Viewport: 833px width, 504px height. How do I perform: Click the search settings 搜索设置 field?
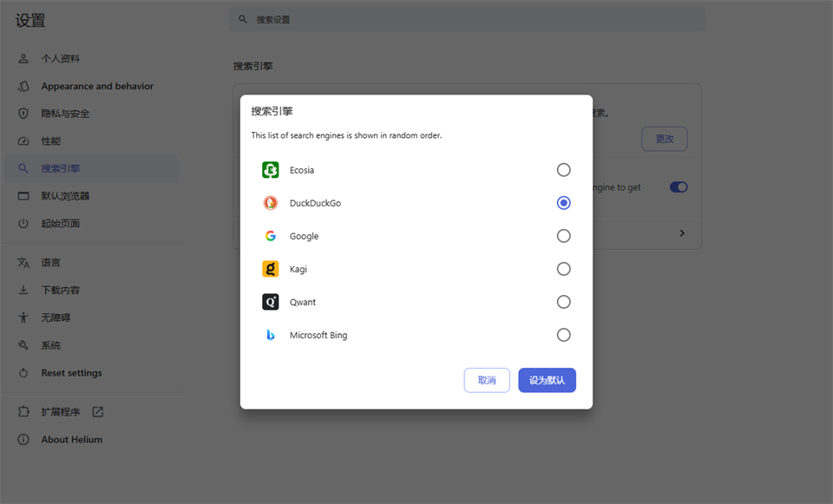(x=467, y=18)
